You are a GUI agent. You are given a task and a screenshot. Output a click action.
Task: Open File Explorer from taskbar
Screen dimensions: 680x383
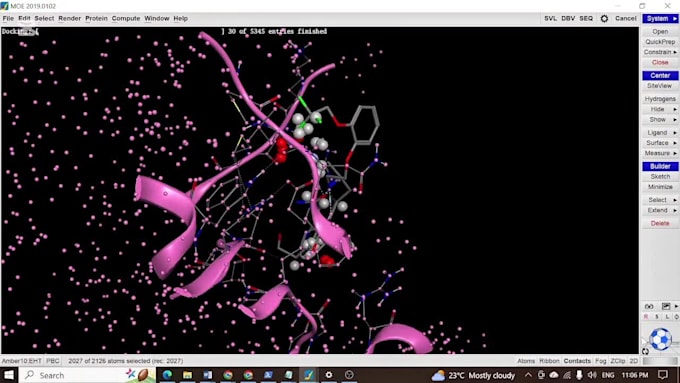[187, 375]
